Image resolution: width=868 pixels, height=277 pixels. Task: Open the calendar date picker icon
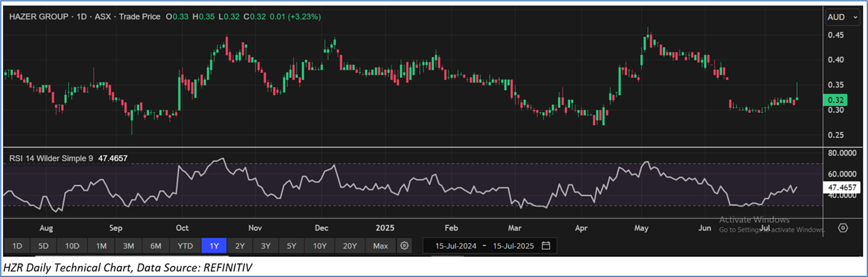(546, 245)
